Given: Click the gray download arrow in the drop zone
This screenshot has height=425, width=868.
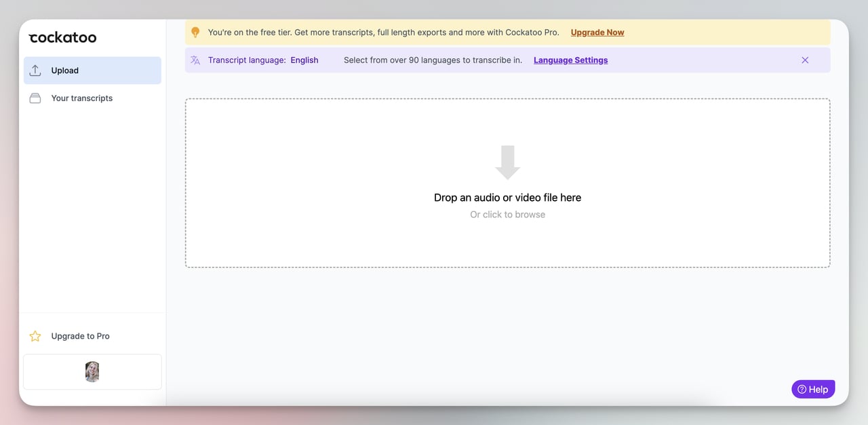Looking at the screenshot, I should pos(507,162).
